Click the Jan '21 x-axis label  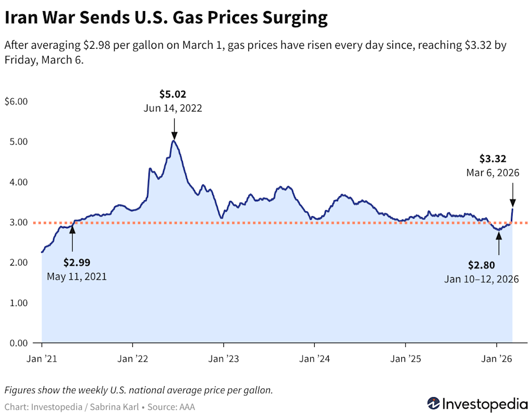[x=41, y=359]
